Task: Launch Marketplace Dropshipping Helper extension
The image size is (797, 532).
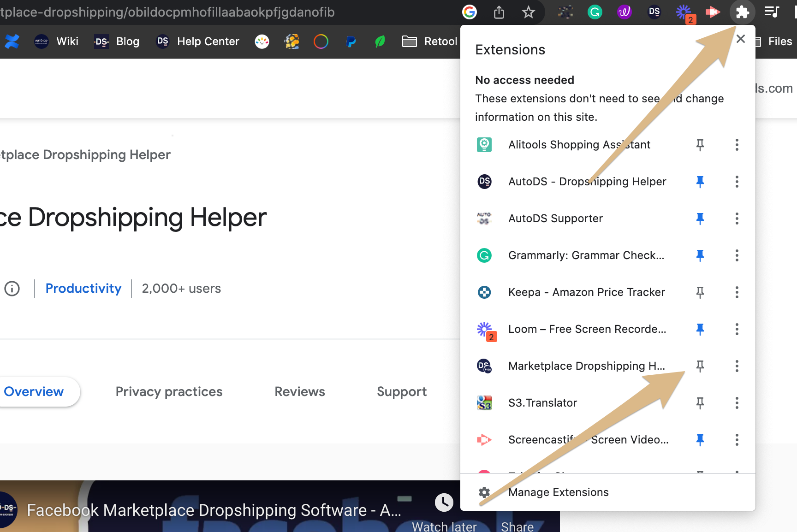Action: 572,366
